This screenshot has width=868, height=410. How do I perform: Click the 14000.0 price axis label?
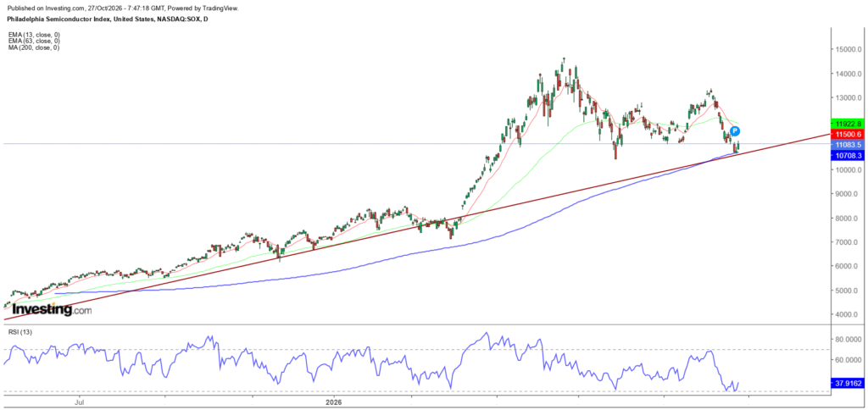pyautogui.click(x=847, y=74)
